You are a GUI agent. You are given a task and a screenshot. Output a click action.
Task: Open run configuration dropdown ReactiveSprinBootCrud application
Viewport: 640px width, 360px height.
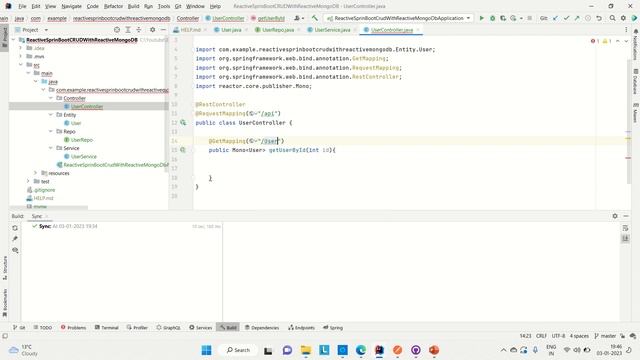(398, 18)
